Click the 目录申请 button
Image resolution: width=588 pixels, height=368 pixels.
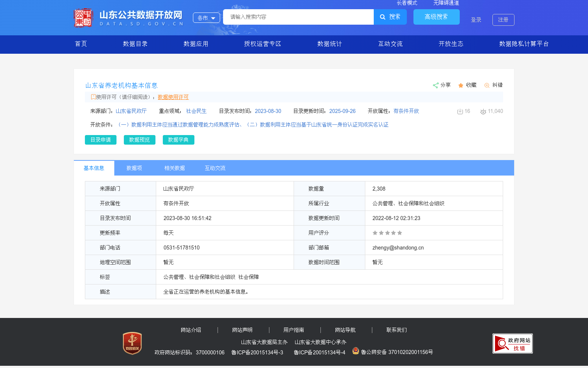pyautogui.click(x=101, y=140)
